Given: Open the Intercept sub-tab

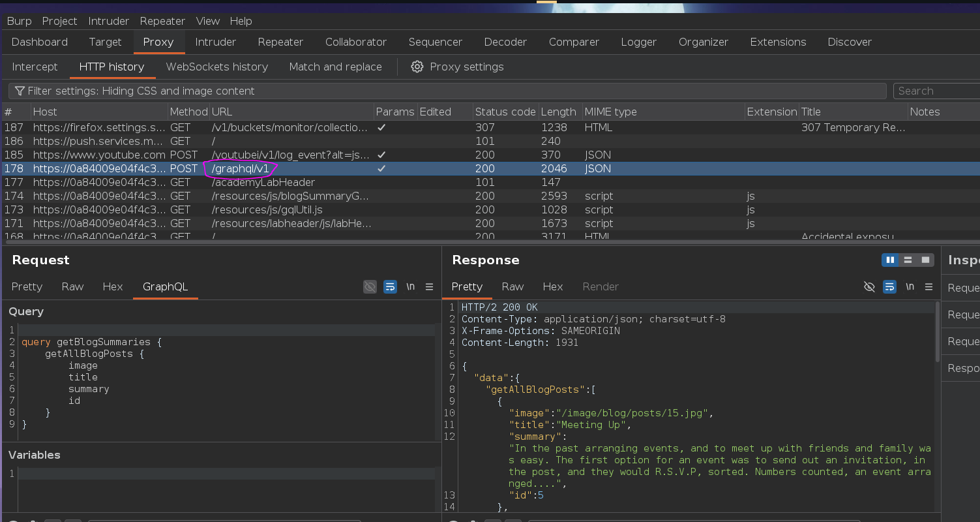Looking at the screenshot, I should [x=35, y=67].
